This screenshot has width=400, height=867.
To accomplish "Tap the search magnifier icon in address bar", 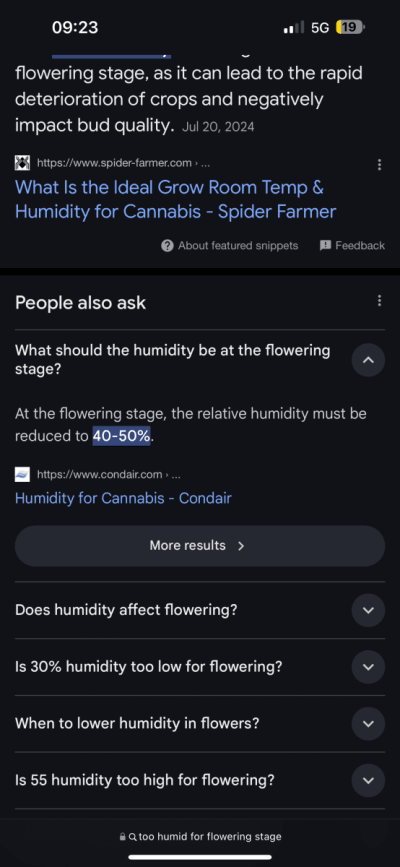I will tap(132, 837).
